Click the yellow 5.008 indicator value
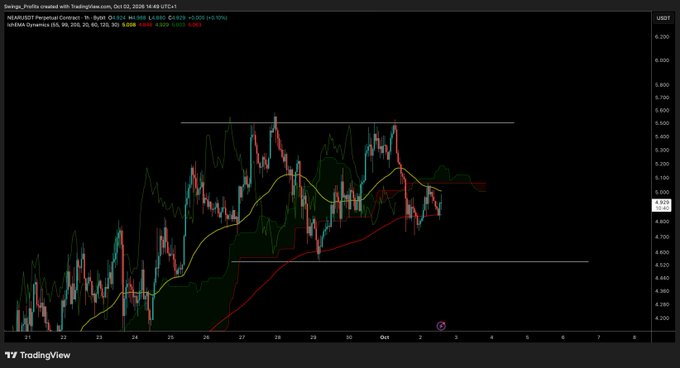This screenshot has width=680, height=368. tap(129, 25)
